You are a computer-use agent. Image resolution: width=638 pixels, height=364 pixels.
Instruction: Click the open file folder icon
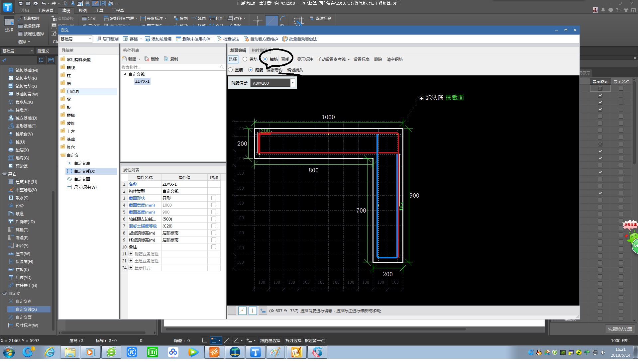pyautogui.click(x=36, y=3)
